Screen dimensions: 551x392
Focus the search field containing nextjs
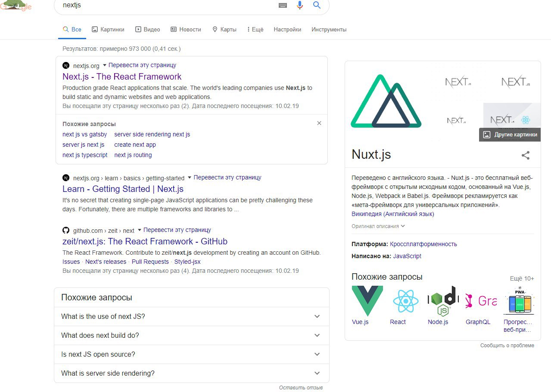168,5
